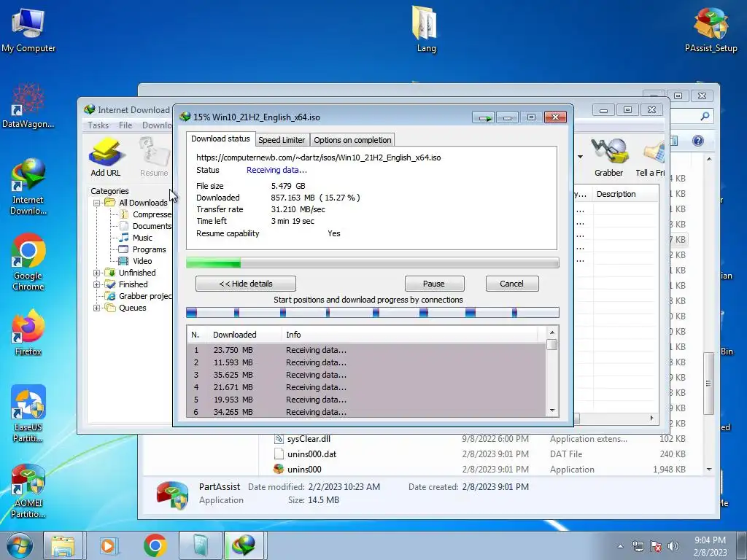Expand the Queues category node
747x560 pixels.
(x=97, y=308)
